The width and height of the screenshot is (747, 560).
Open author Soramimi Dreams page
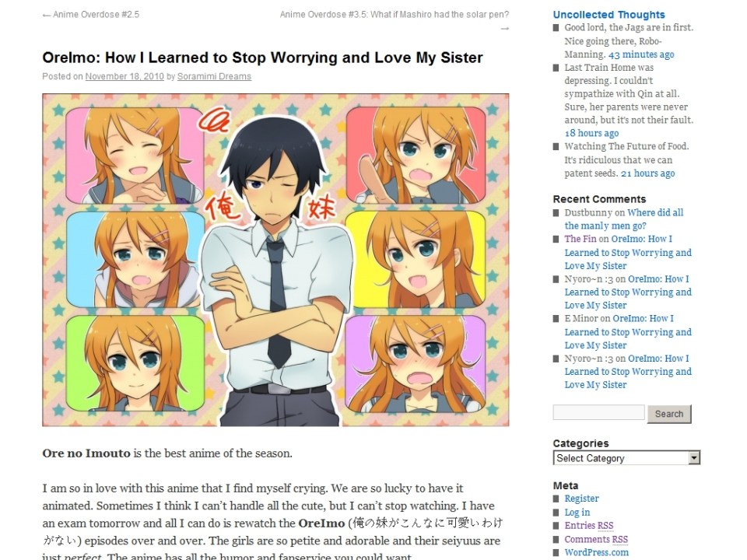214,76
